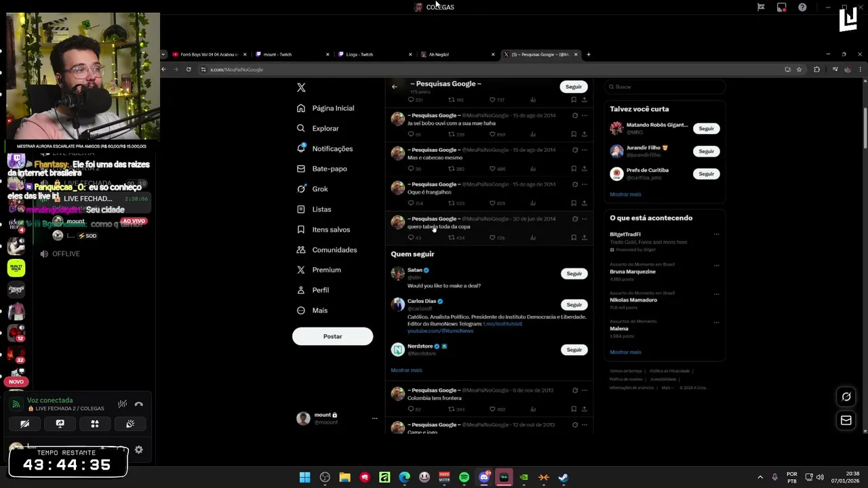Click Mostrar mais under O que está acontecendo

tap(625, 352)
